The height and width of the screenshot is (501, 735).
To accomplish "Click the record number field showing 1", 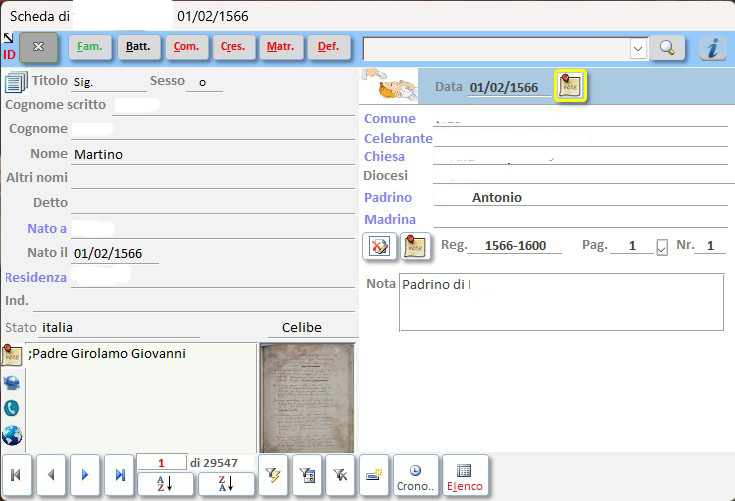I will pyautogui.click(x=161, y=463).
